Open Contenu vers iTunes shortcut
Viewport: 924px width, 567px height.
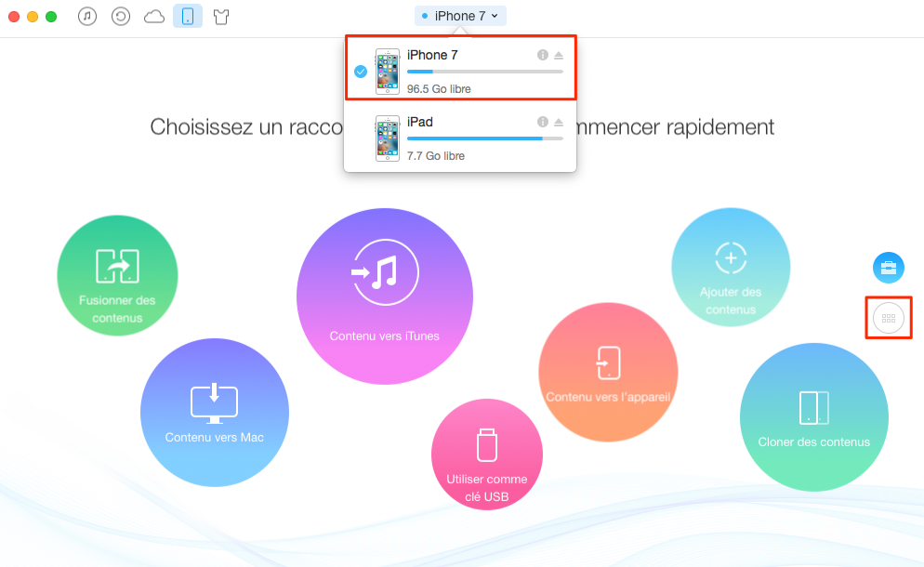[x=385, y=296]
